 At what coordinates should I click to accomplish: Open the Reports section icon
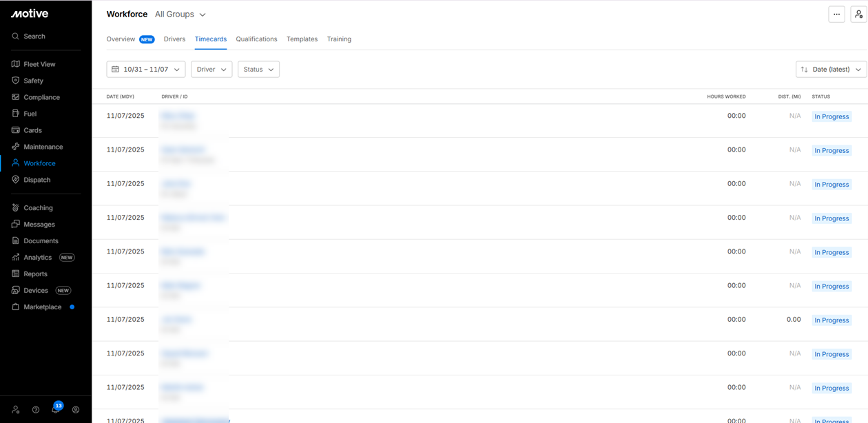pyautogui.click(x=15, y=274)
